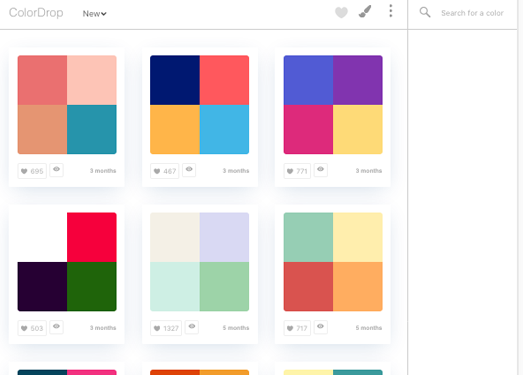Toggle the eye icon beside 771 likes
The height and width of the screenshot is (375, 523).
(321, 170)
